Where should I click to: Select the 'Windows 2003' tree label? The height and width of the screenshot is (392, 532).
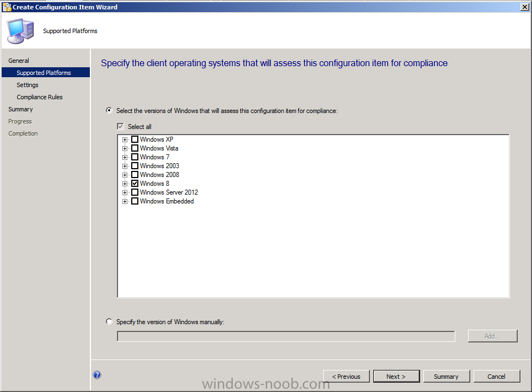[159, 165]
